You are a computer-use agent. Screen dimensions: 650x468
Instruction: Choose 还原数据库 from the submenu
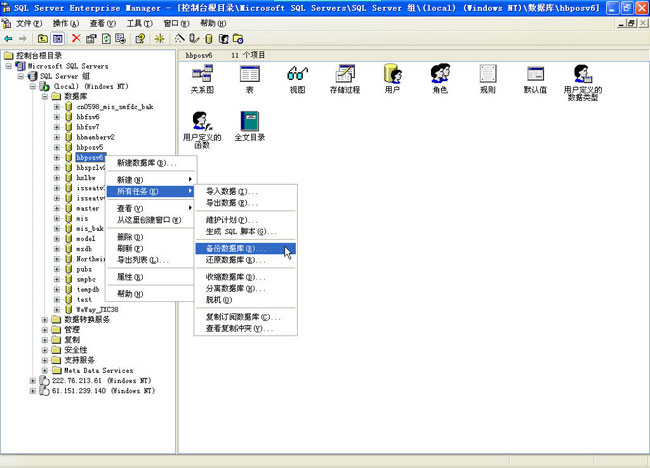pos(245,260)
